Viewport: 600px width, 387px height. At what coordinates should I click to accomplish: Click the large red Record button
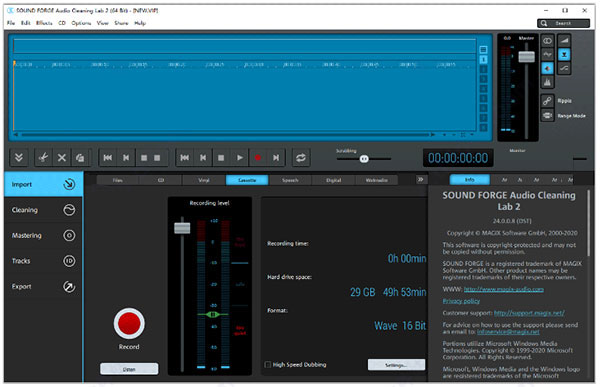[x=129, y=323]
